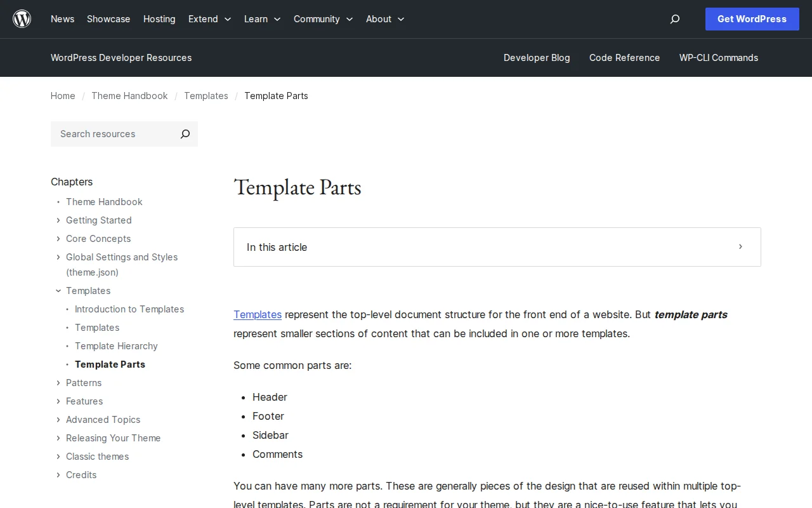Follow the Templates link in the article
812x508 pixels.
click(x=257, y=314)
